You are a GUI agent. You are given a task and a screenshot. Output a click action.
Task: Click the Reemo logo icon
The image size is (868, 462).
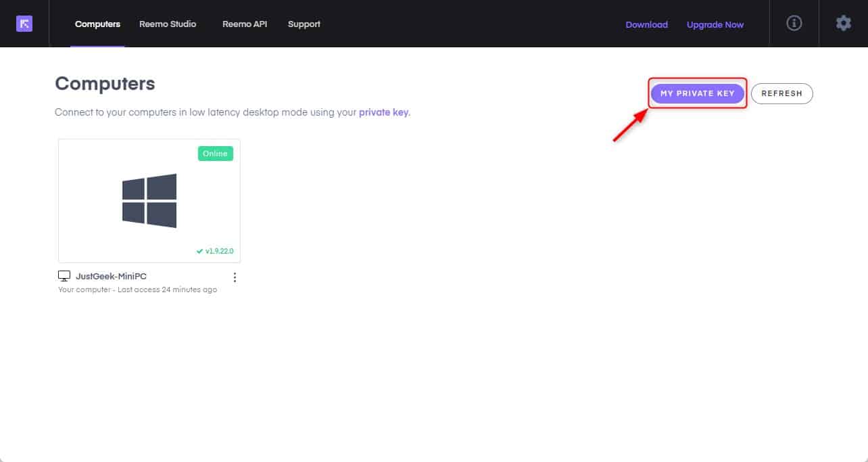24,24
